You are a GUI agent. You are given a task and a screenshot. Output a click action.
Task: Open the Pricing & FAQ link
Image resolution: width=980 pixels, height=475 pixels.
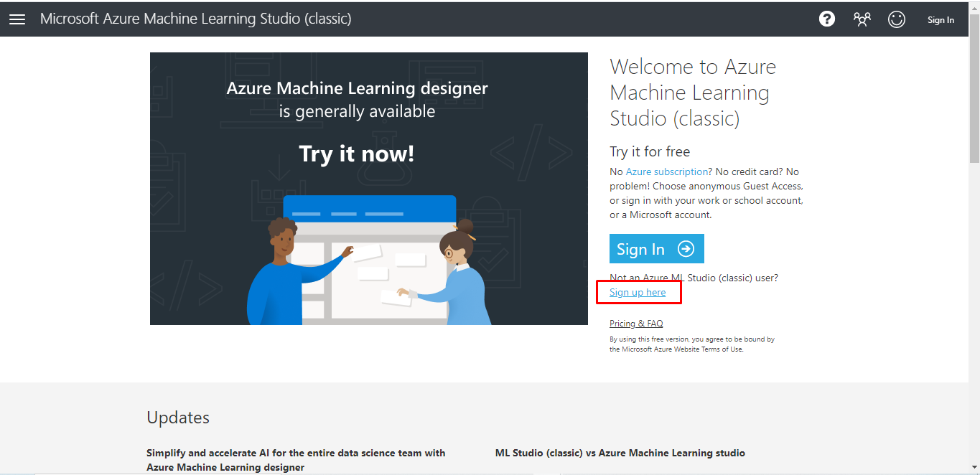(x=636, y=324)
